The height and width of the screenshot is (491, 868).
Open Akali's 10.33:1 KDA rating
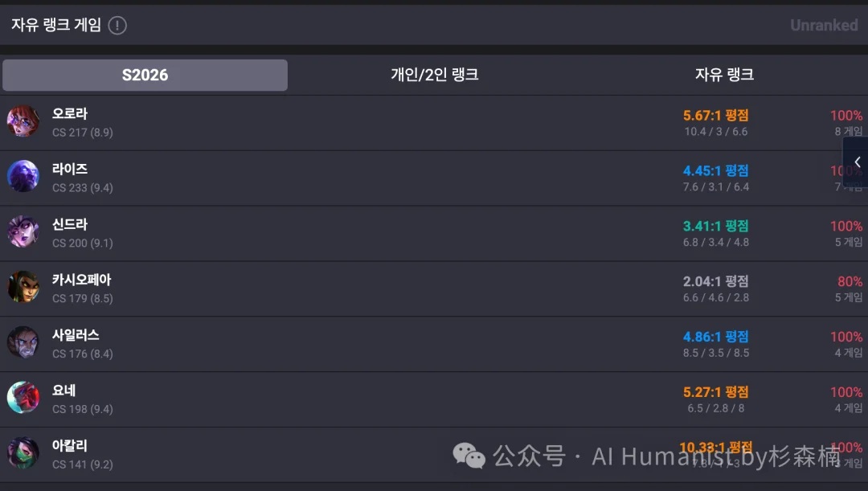point(715,447)
